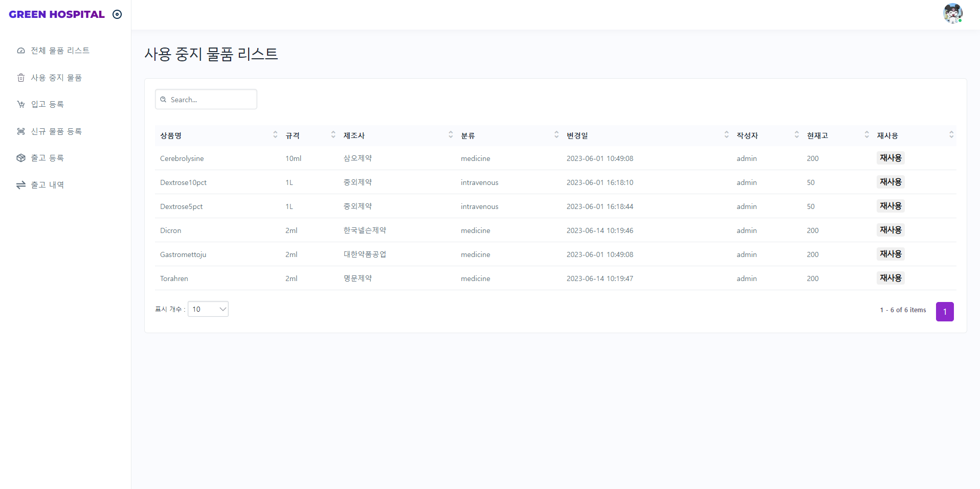This screenshot has height=489, width=980.
Task: Sort table by 제조사 column arrows
Action: (451, 134)
